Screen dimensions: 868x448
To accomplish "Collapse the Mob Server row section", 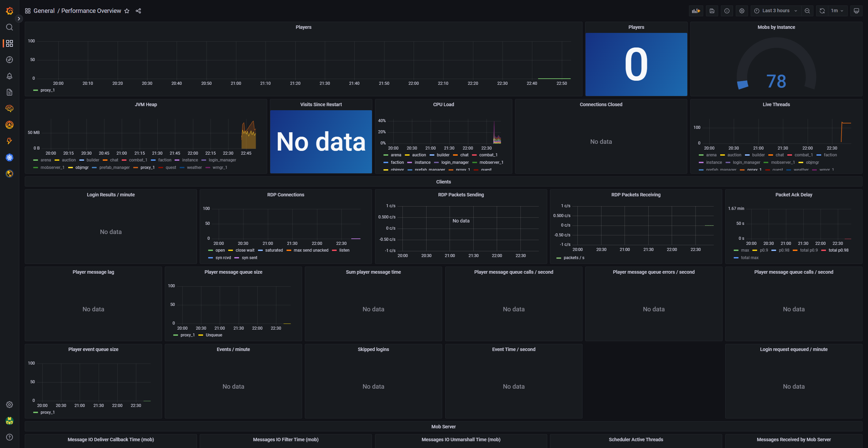I will coord(443,427).
